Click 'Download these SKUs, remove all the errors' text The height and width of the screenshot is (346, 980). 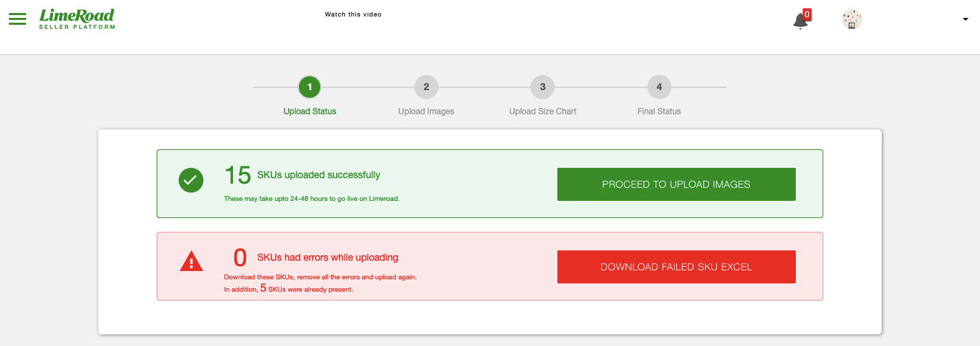tap(320, 277)
